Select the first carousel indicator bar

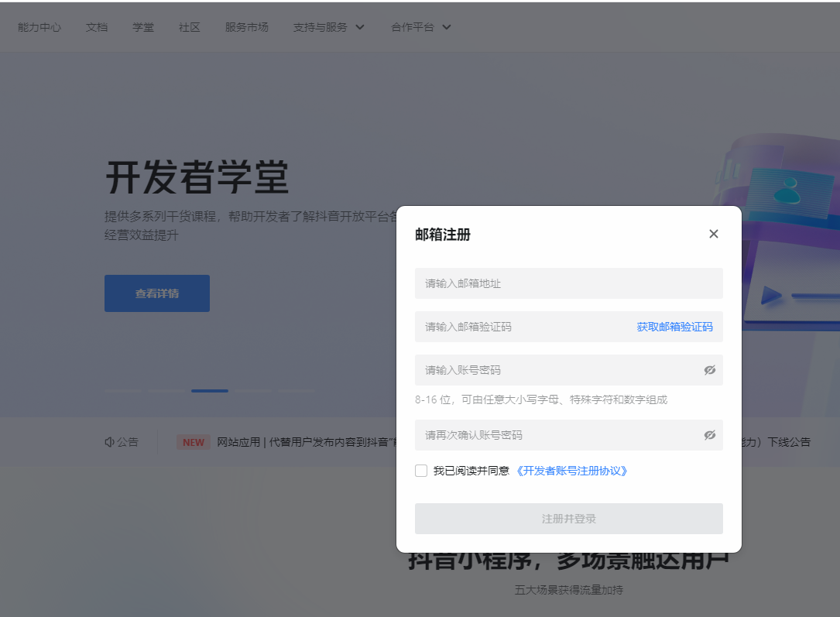click(123, 391)
